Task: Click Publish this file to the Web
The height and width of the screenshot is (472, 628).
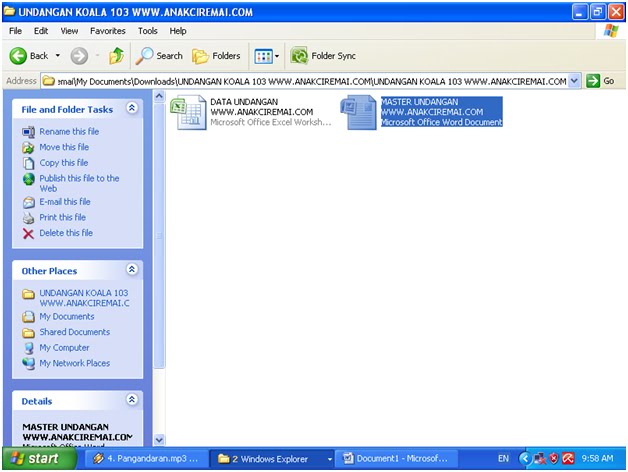Action: coord(79,183)
